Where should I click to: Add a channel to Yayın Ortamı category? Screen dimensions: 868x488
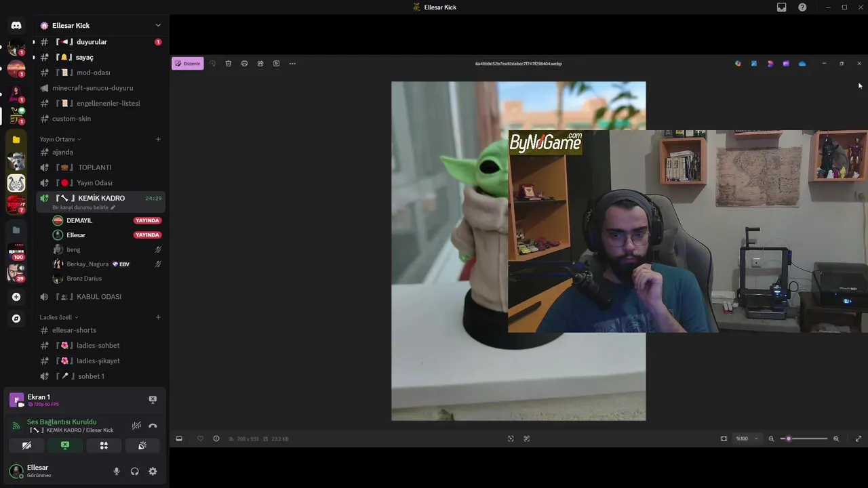158,140
